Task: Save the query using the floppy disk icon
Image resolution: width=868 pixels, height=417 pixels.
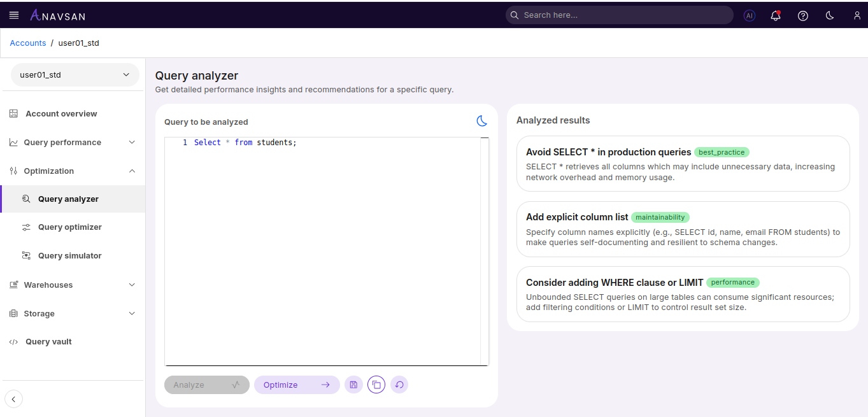Action: pyautogui.click(x=353, y=385)
